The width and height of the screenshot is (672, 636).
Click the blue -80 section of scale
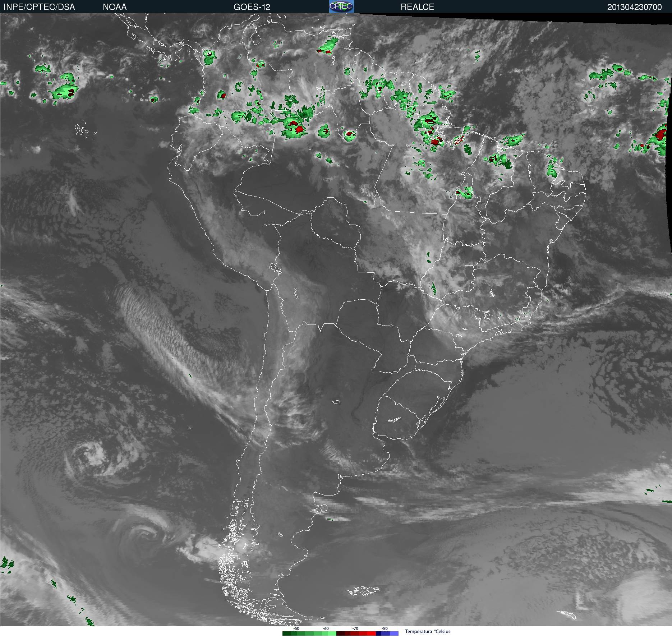click(387, 633)
